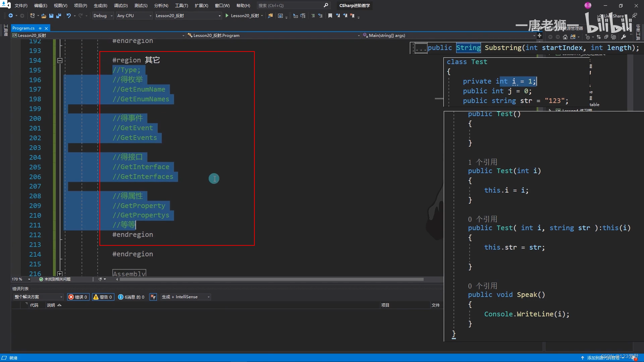Open the 生成(B) menu

pos(100,5)
